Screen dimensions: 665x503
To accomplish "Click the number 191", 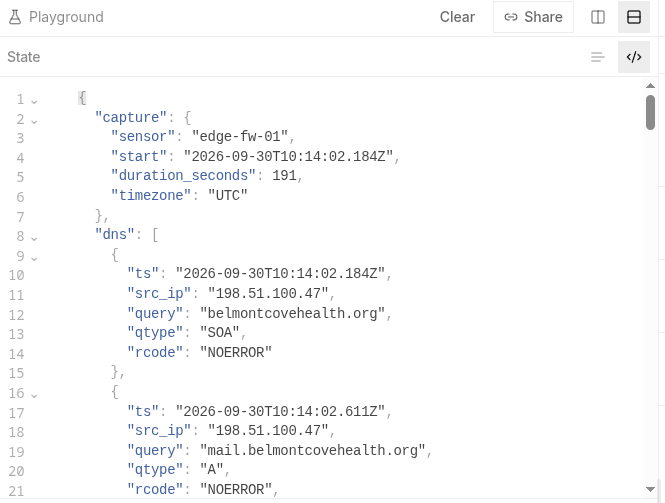I will [284, 176].
